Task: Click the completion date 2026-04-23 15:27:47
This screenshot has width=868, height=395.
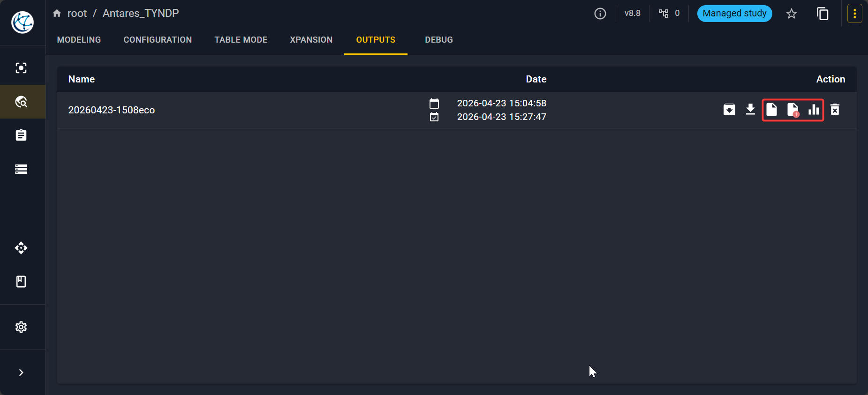Action: [502, 117]
